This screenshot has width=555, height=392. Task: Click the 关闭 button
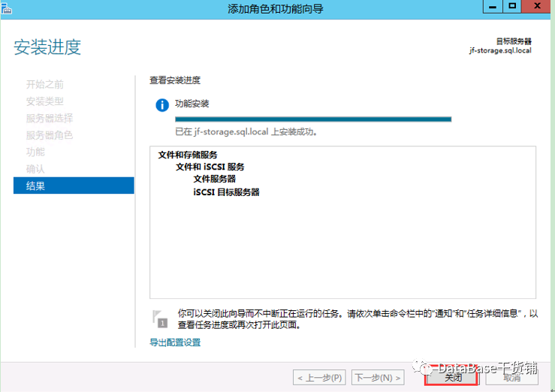coord(451,378)
